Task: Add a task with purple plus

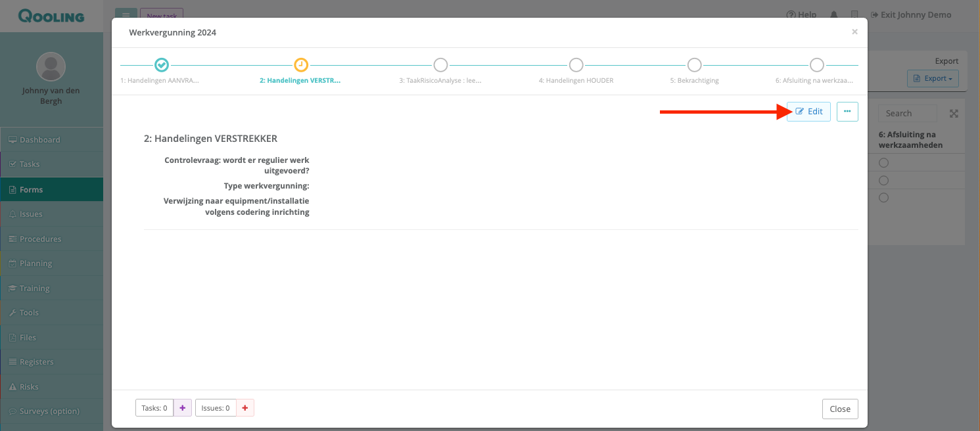Action: coord(182,408)
